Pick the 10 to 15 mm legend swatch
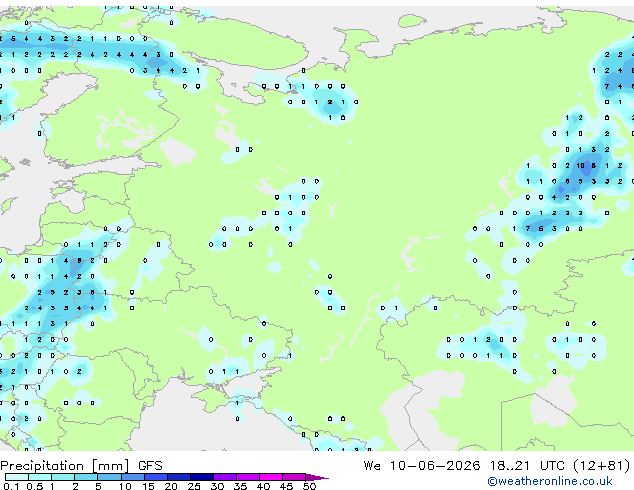 click(132, 477)
